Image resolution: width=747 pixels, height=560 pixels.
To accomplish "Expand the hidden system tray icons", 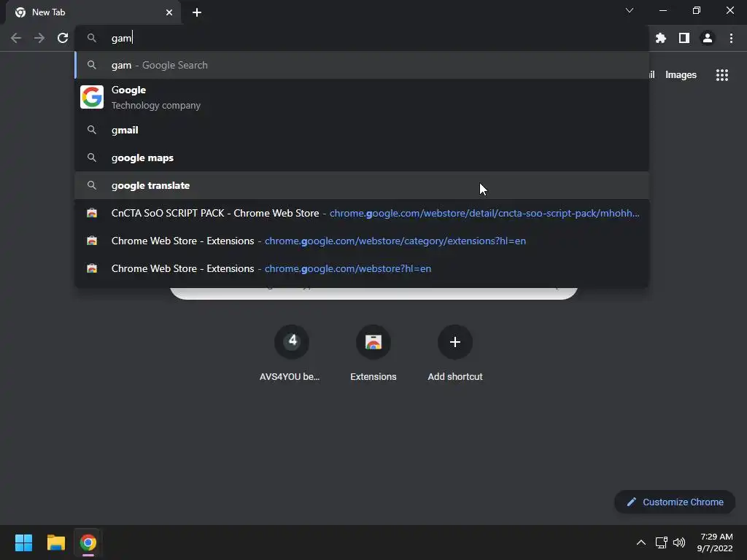I will point(641,542).
